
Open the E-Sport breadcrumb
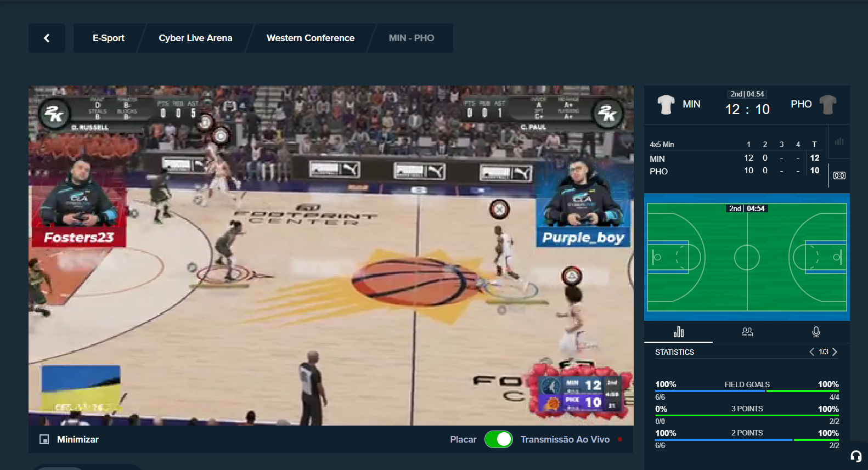click(x=108, y=38)
